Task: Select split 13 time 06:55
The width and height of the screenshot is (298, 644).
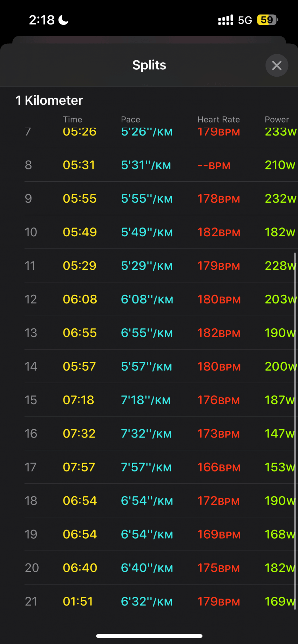Action: [x=80, y=333]
